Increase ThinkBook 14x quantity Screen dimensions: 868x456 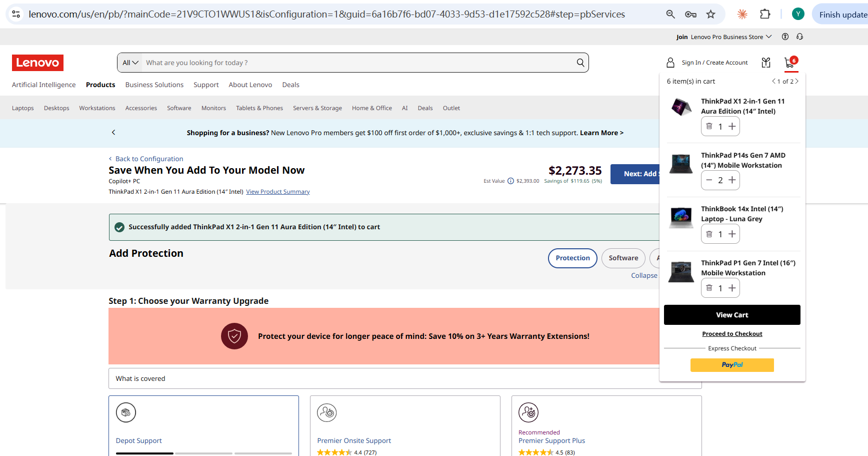(x=732, y=234)
